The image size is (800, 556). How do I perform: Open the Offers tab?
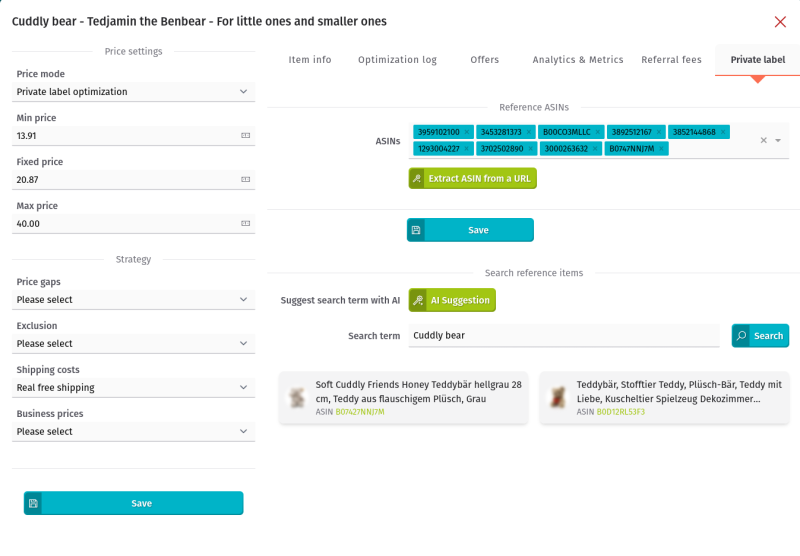(x=484, y=60)
